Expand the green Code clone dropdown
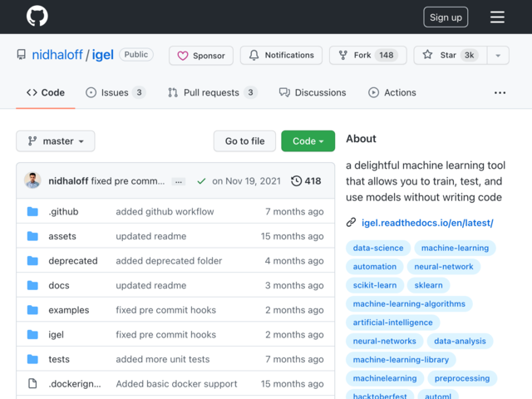This screenshot has height=399, width=532. (x=308, y=141)
